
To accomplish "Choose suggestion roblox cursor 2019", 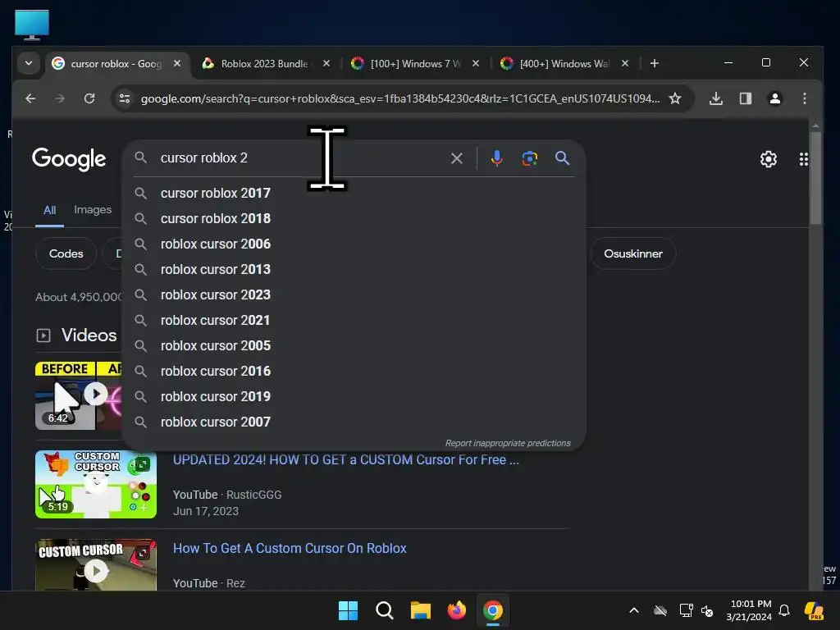I will pos(354,396).
